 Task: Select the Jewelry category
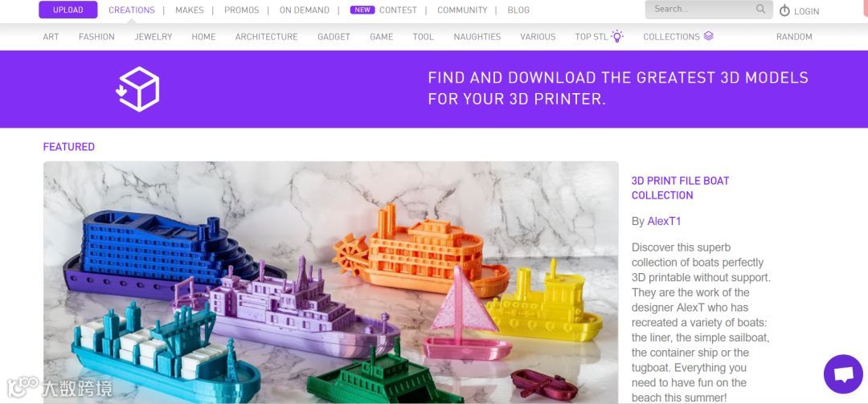tap(154, 36)
